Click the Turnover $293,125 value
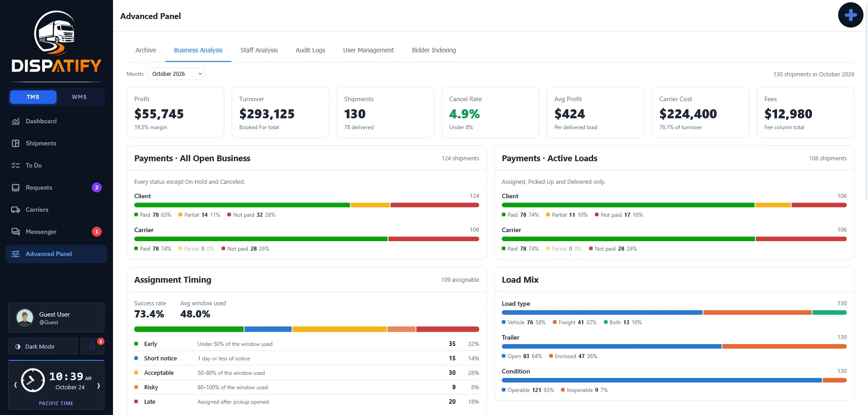868x415 pixels. (x=267, y=114)
